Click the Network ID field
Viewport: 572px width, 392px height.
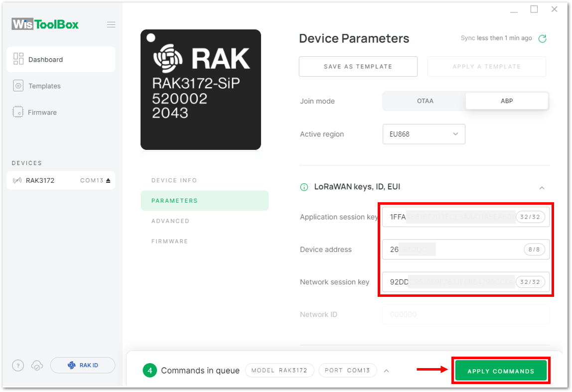point(466,314)
